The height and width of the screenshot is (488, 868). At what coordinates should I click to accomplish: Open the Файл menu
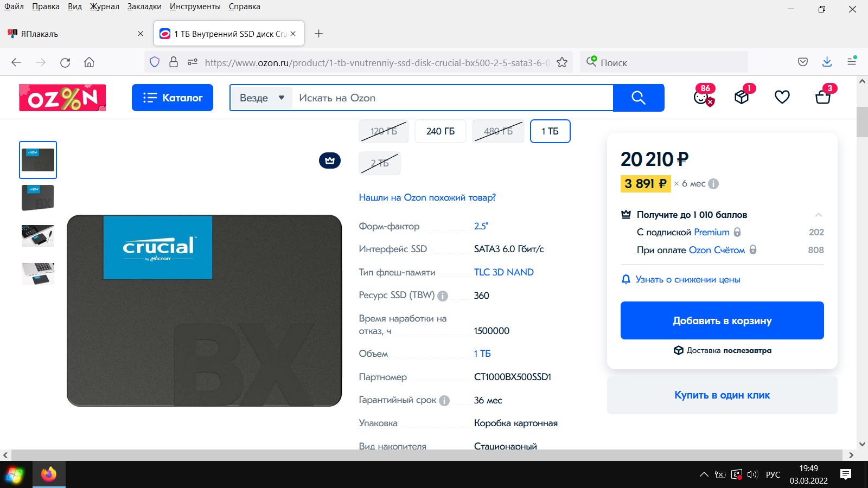pyautogui.click(x=14, y=7)
